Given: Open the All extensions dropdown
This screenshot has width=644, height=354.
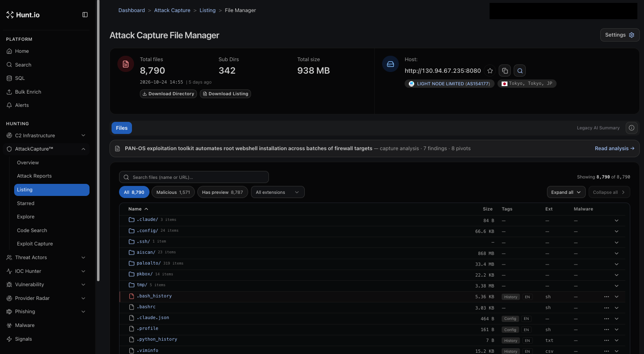Looking at the screenshot, I should 278,192.
